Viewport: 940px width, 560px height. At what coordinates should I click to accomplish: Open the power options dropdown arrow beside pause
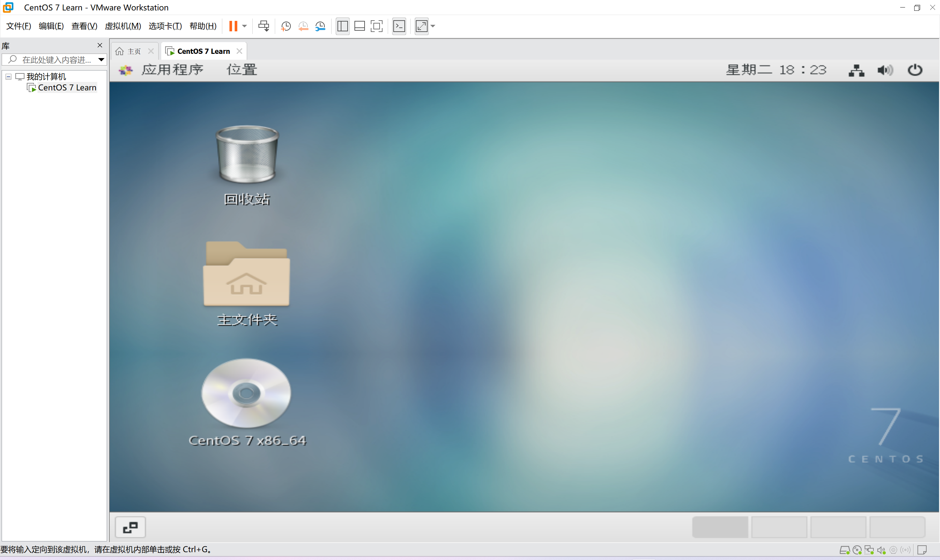pyautogui.click(x=244, y=26)
